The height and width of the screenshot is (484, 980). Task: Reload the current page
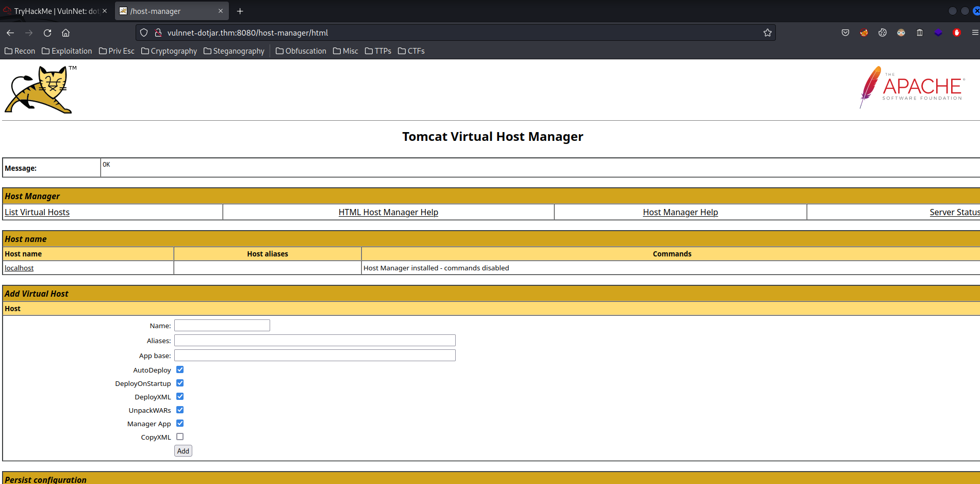47,33
